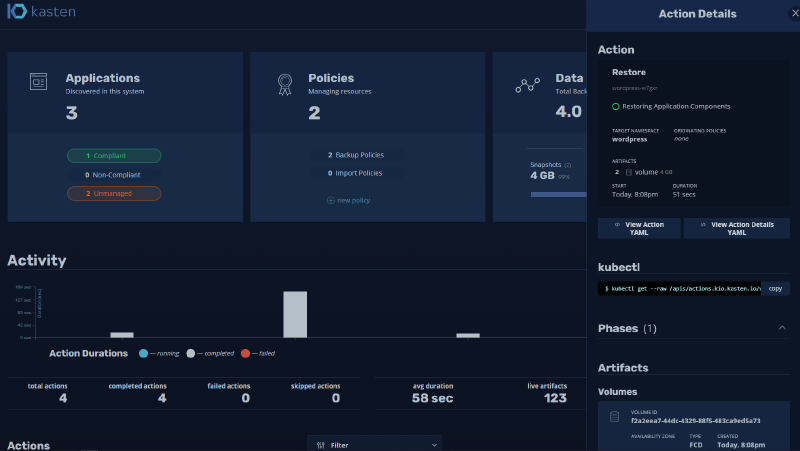Viewport: 800px width, 451px height.
Task: Collapse the Phases section
Action: point(782,328)
